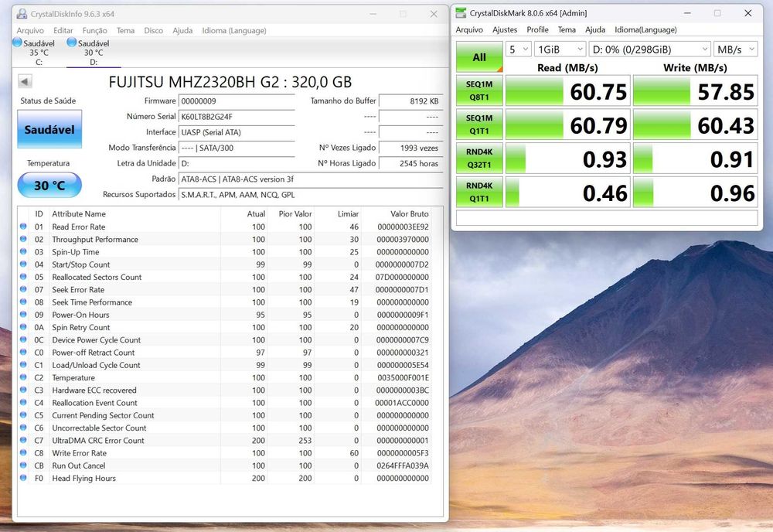Click the Valor Bruto column header

(x=409, y=213)
